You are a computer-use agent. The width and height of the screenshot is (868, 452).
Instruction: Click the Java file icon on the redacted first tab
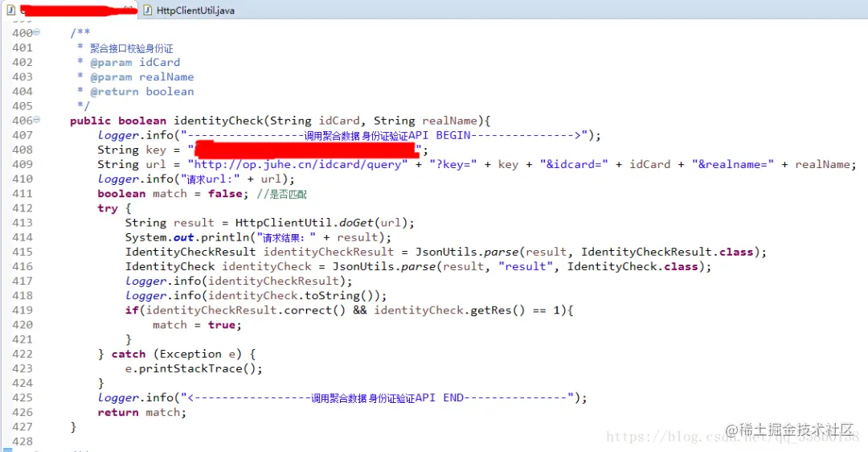pyautogui.click(x=10, y=10)
